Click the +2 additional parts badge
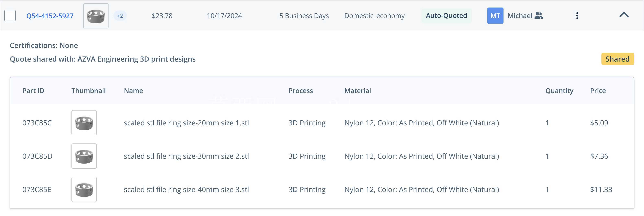The height and width of the screenshot is (216, 644). coord(120,16)
